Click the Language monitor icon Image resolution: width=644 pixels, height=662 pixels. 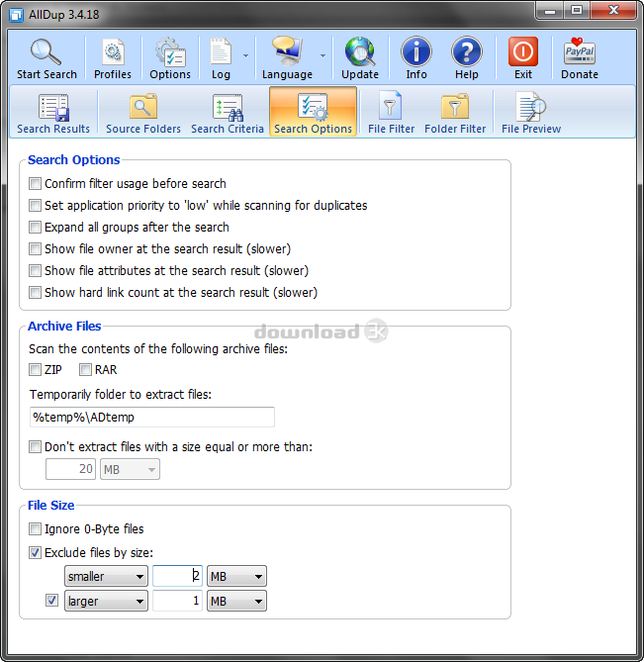pyautogui.click(x=287, y=51)
